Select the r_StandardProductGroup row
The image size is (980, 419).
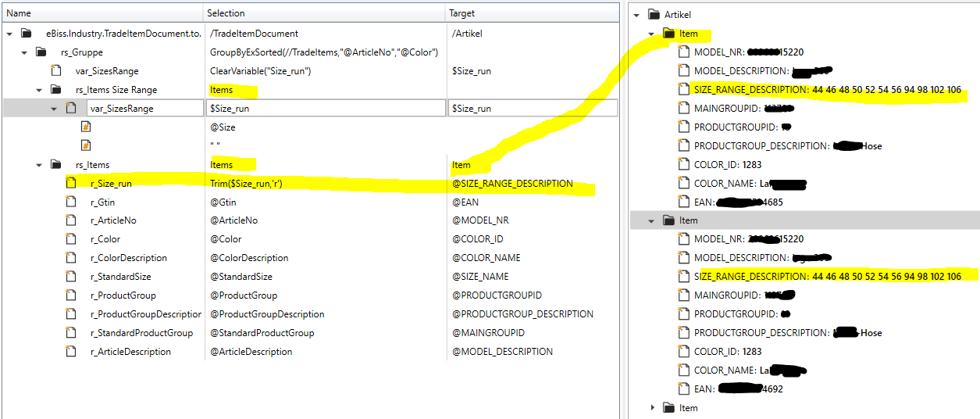click(141, 333)
